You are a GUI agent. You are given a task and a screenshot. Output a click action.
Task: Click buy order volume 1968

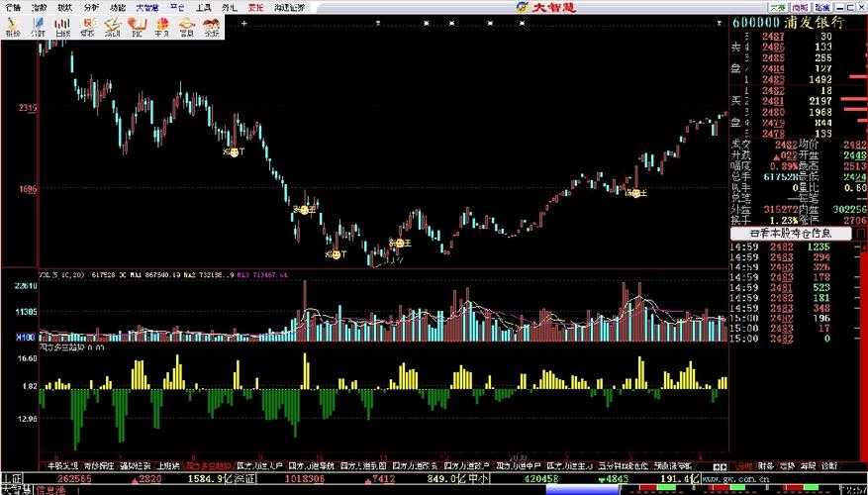[x=819, y=113]
